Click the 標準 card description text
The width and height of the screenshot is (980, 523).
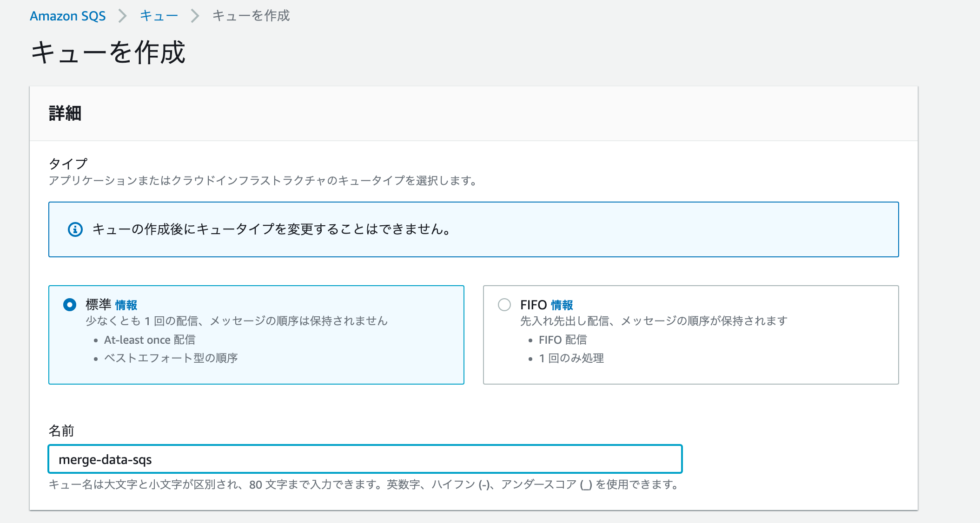pyautogui.click(x=236, y=321)
